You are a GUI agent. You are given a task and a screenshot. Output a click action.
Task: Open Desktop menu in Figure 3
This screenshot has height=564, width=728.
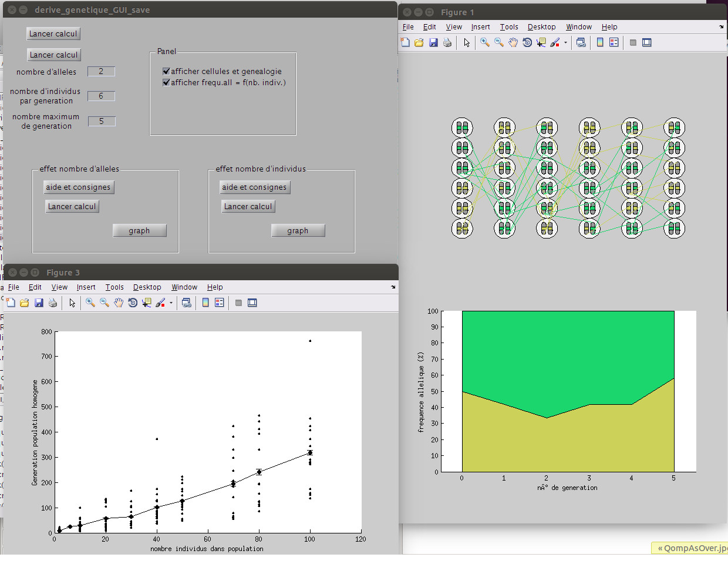[147, 287]
